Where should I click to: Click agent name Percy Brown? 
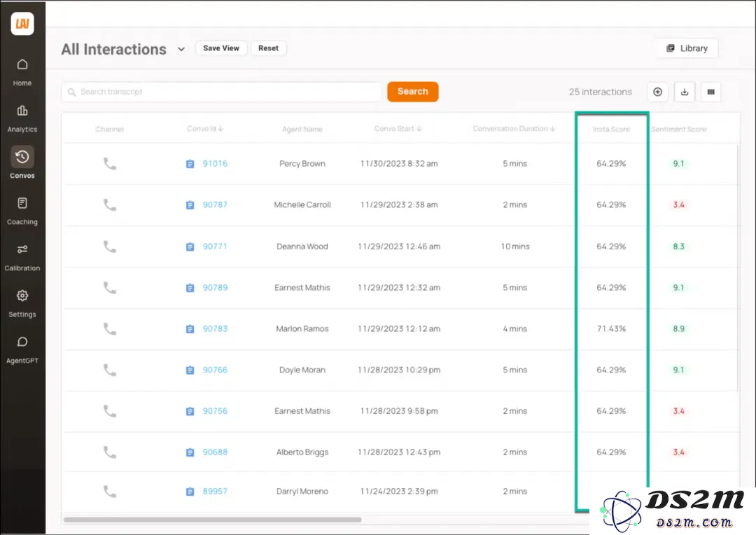point(302,164)
